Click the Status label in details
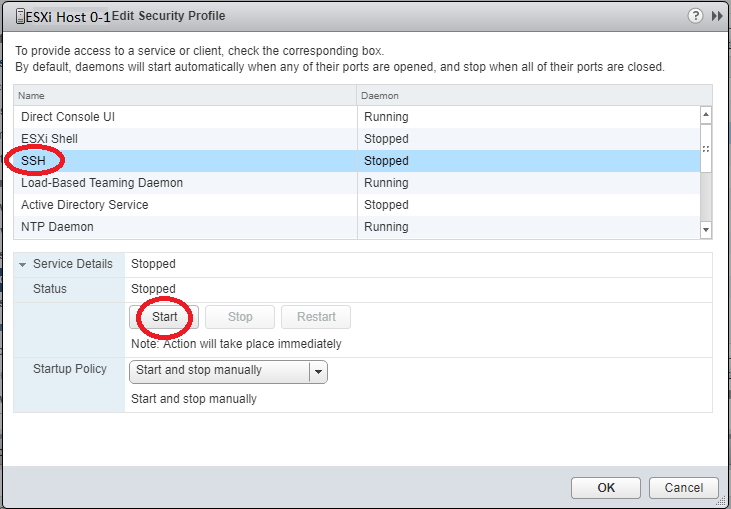 50,289
